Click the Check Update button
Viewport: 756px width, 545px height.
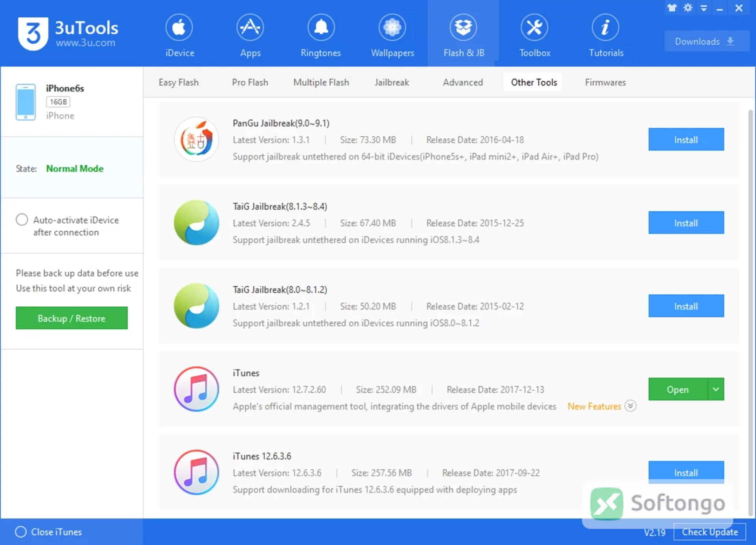(710, 532)
